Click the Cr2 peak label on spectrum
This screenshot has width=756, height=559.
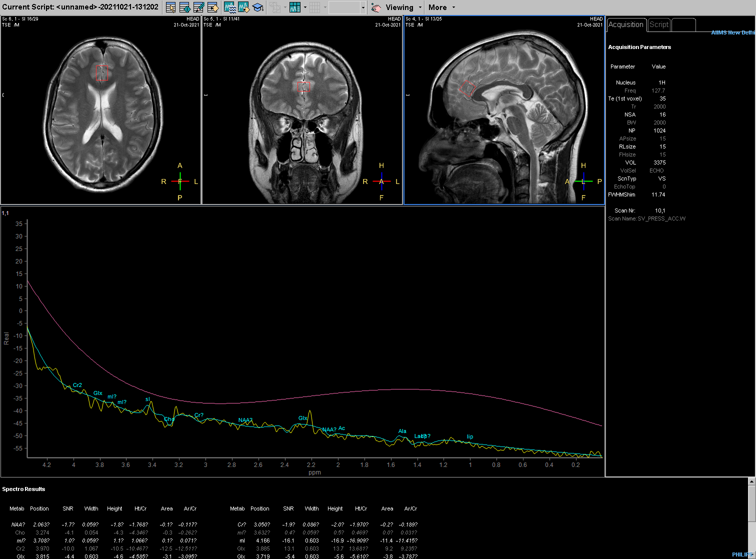[77, 385]
